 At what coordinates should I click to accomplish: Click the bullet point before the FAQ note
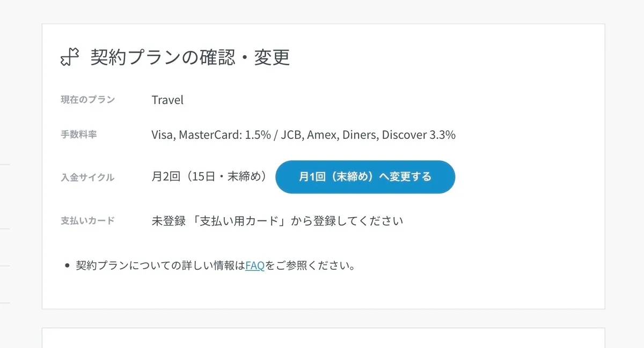point(67,266)
